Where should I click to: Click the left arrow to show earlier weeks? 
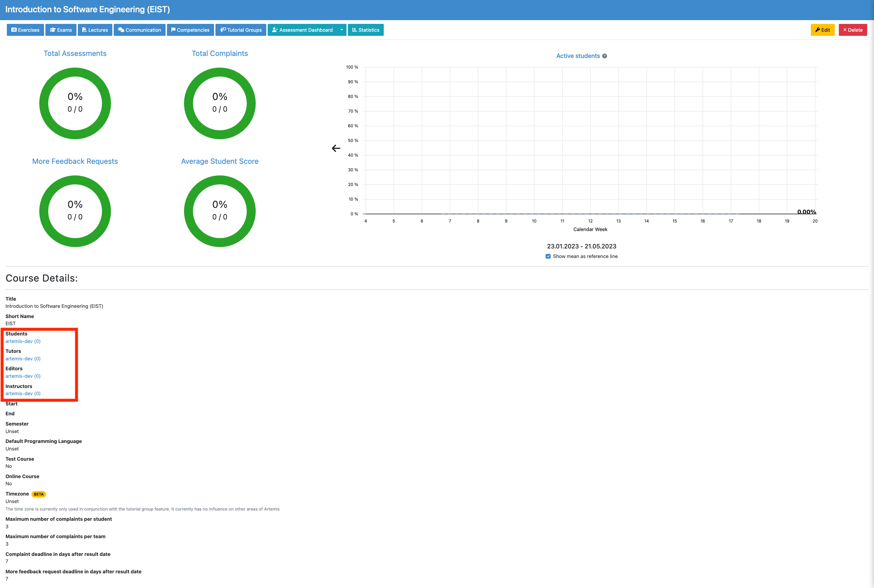[336, 148]
